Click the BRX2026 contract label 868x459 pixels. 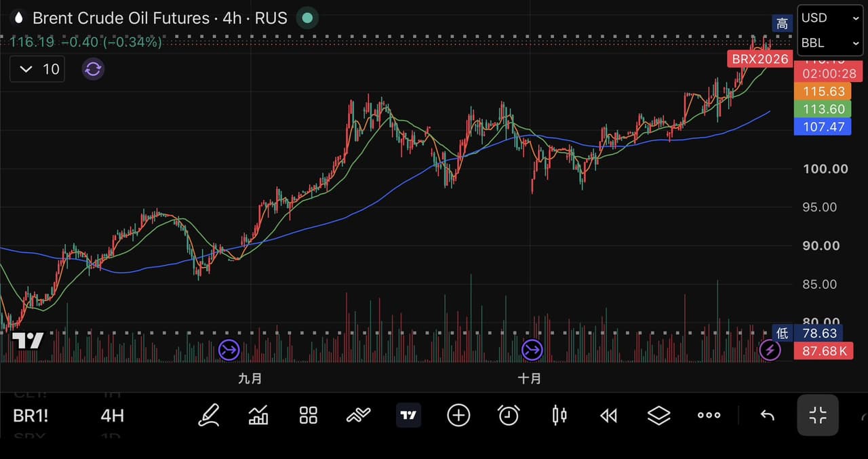[760, 59]
